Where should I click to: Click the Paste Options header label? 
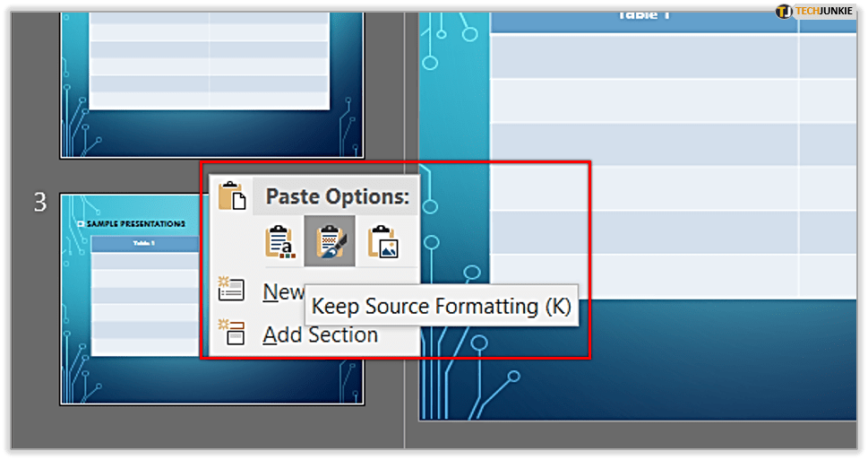click(337, 197)
